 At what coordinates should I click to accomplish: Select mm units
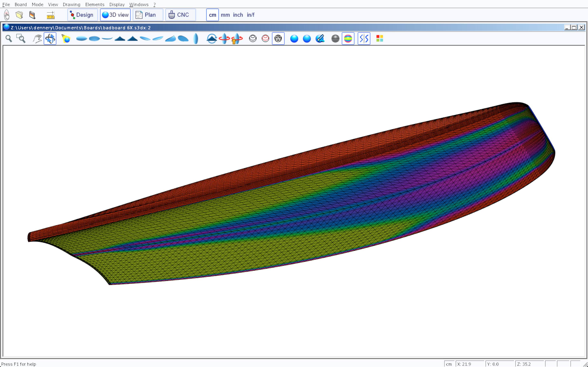click(225, 15)
